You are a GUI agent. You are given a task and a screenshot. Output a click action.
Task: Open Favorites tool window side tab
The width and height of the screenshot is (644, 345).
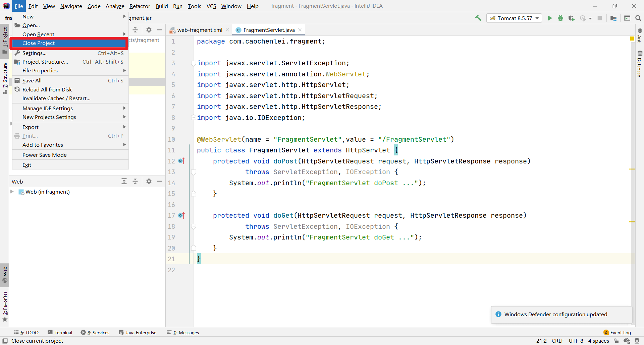click(x=5, y=306)
